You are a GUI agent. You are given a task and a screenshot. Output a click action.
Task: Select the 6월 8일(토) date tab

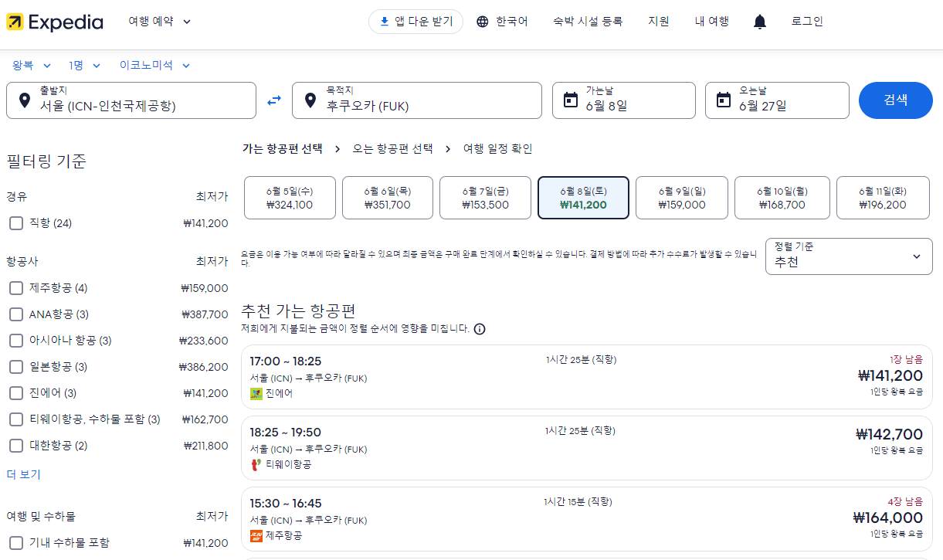click(583, 198)
